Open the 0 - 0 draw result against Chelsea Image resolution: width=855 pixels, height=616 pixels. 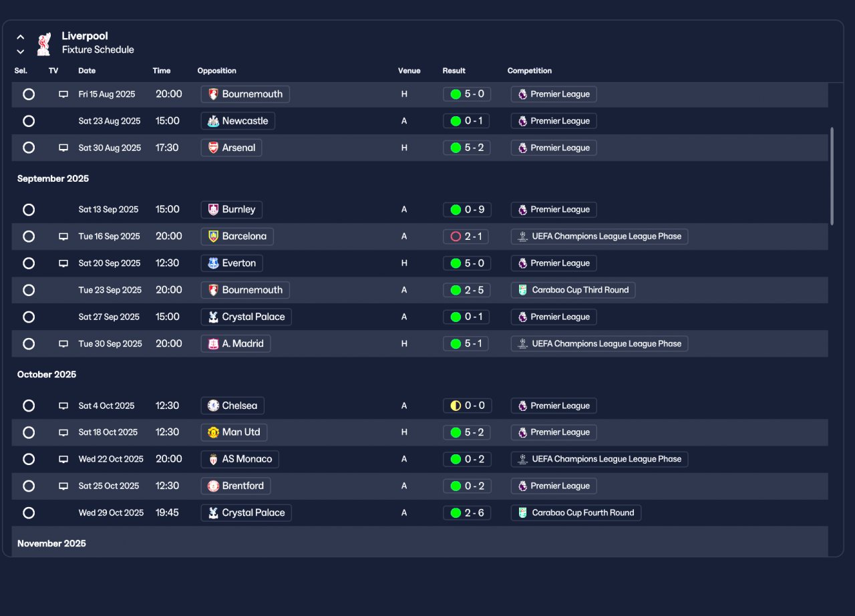click(x=467, y=406)
